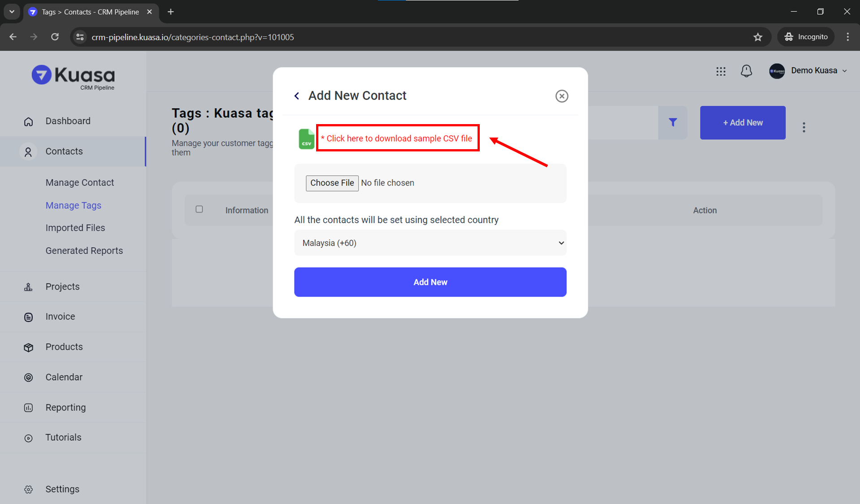Screen dimensions: 860x504
Task: Open Manage Contact in sidebar
Action: [80, 182]
